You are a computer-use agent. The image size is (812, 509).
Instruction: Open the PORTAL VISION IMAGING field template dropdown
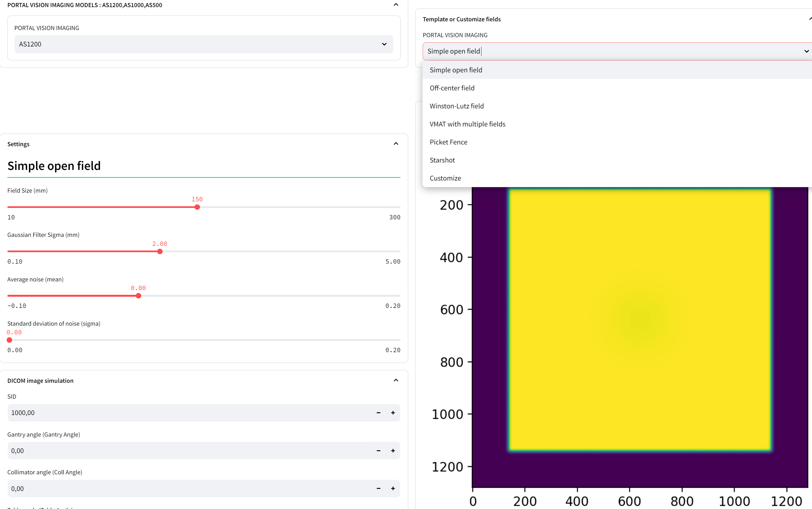(x=807, y=51)
